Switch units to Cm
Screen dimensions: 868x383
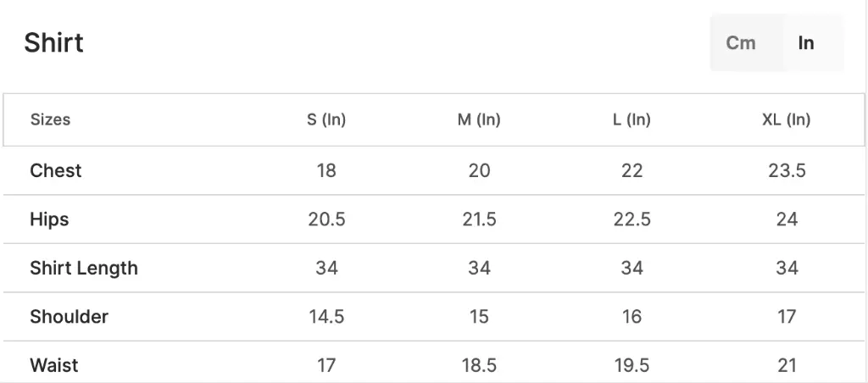[x=741, y=42]
